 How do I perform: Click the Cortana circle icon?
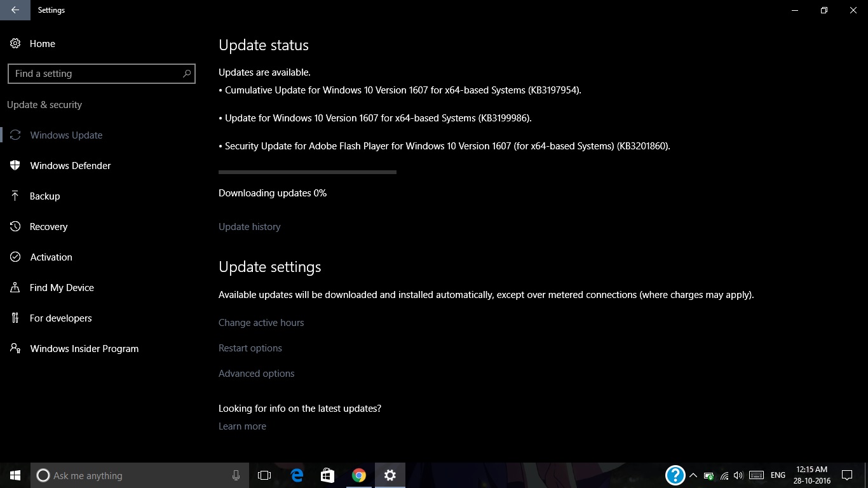(x=43, y=475)
